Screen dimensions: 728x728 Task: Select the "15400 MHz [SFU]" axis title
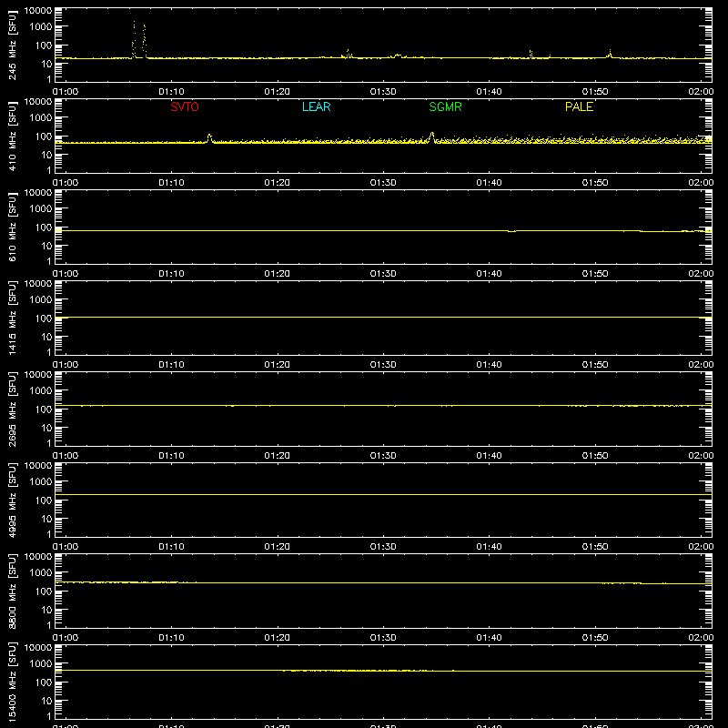[x=12, y=682]
